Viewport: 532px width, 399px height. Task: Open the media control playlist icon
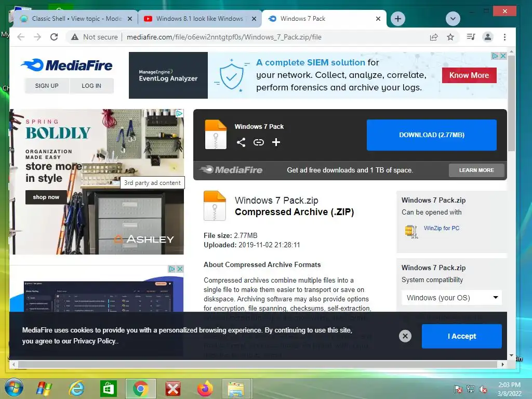(471, 37)
